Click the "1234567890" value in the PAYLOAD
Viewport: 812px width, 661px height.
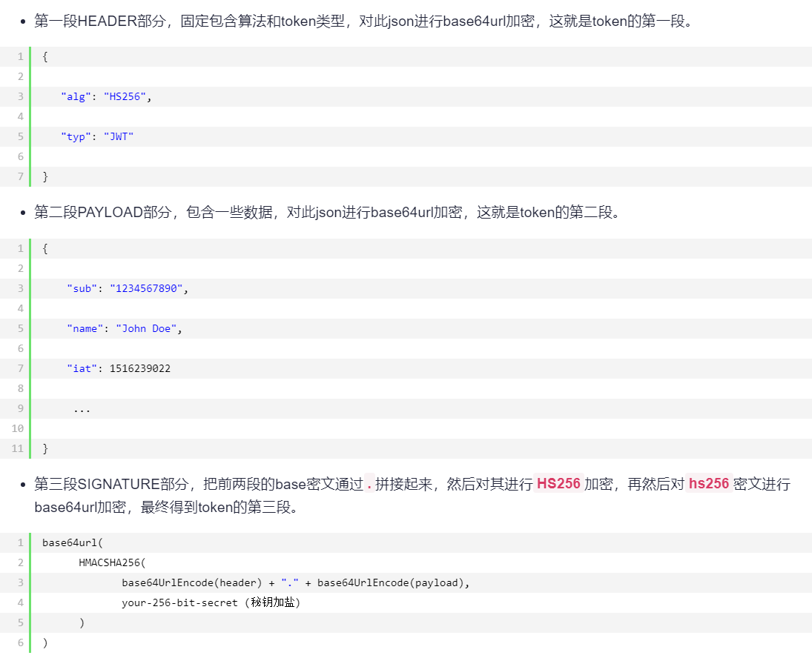(x=145, y=288)
